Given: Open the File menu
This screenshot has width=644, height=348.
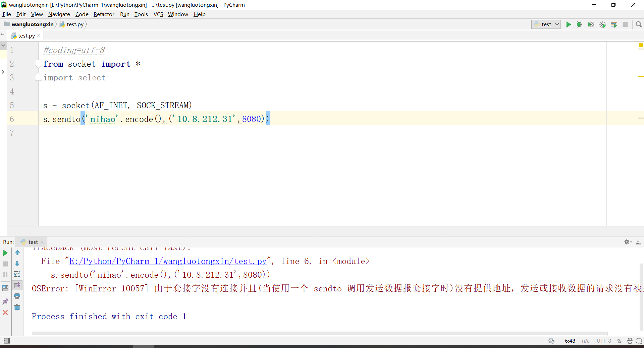Looking at the screenshot, I should click(x=7, y=14).
